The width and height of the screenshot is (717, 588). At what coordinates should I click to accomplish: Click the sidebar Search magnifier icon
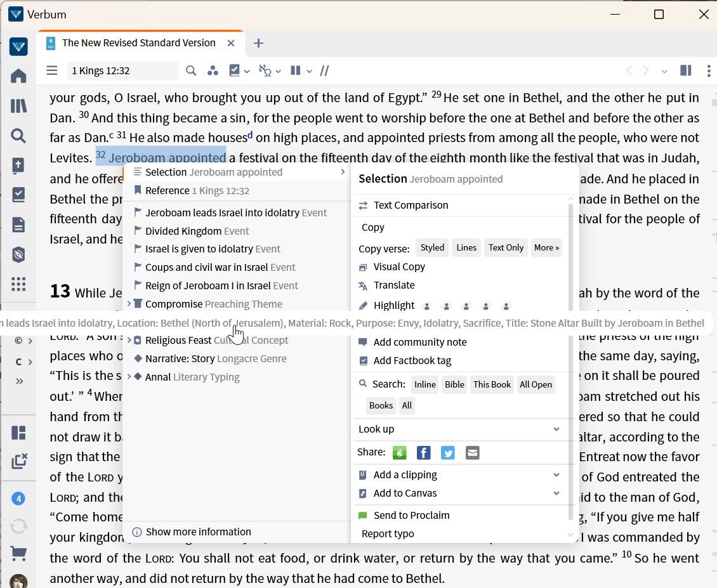pyautogui.click(x=18, y=136)
